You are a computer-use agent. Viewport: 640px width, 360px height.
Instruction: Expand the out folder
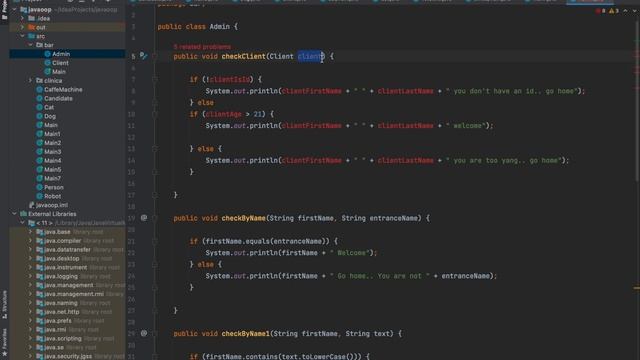click(23, 27)
